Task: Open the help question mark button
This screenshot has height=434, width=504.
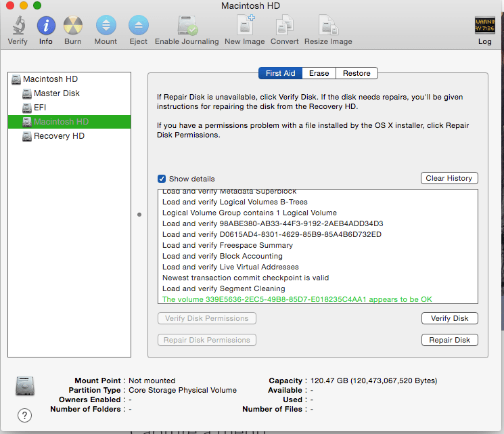Action: pyautogui.click(x=25, y=415)
